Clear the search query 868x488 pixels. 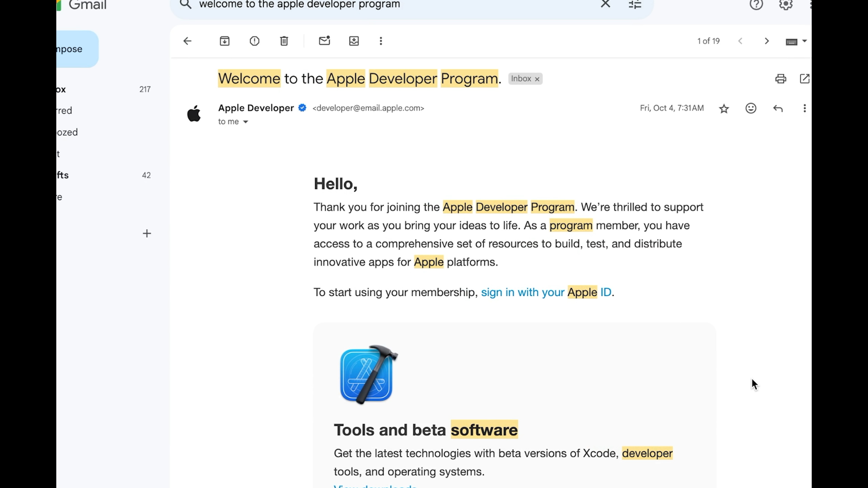tap(605, 4)
